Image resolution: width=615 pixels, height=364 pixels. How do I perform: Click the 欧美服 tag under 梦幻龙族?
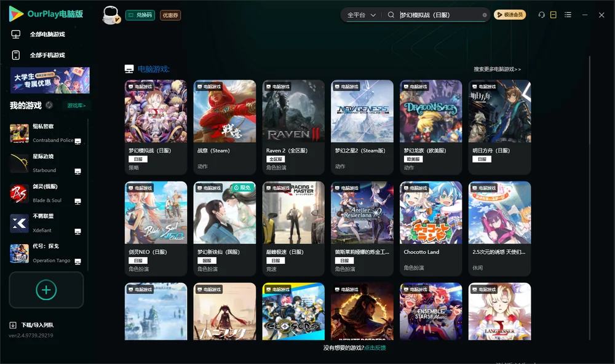click(413, 159)
